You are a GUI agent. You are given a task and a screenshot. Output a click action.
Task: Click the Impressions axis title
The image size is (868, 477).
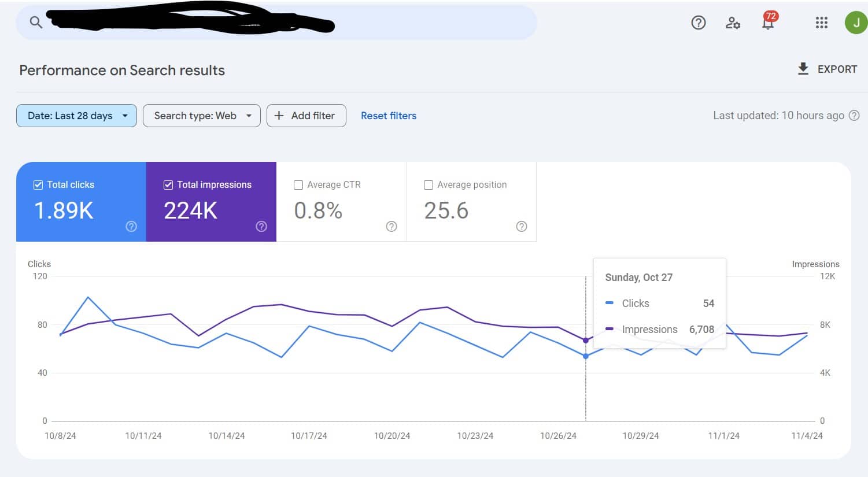pyautogui.click(x=815, y=264)
